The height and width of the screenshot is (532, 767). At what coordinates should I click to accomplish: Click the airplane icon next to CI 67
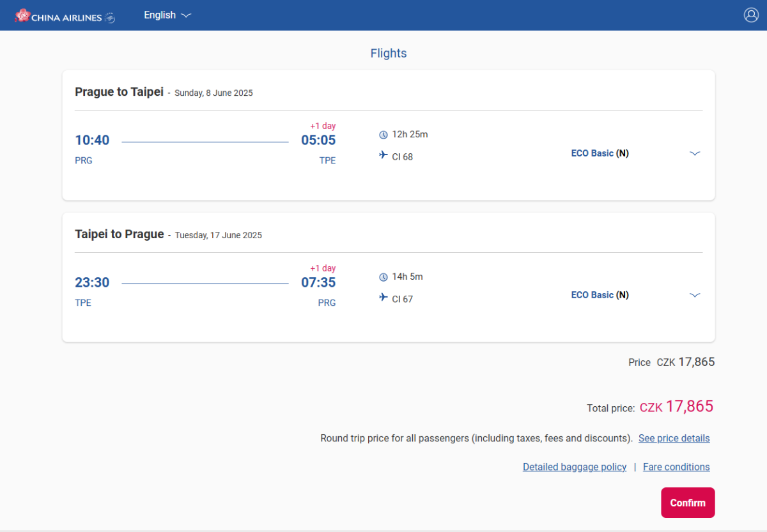click(x=383, y=298)
